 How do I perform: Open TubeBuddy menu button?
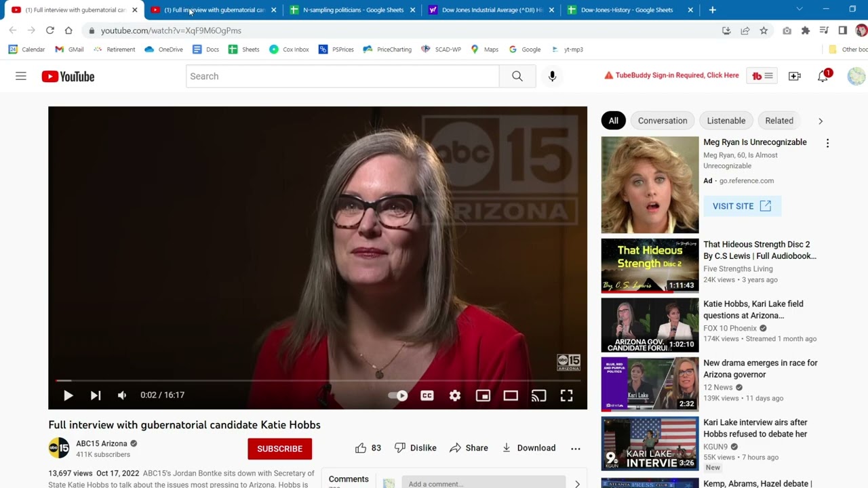click(x=763, y=76)
